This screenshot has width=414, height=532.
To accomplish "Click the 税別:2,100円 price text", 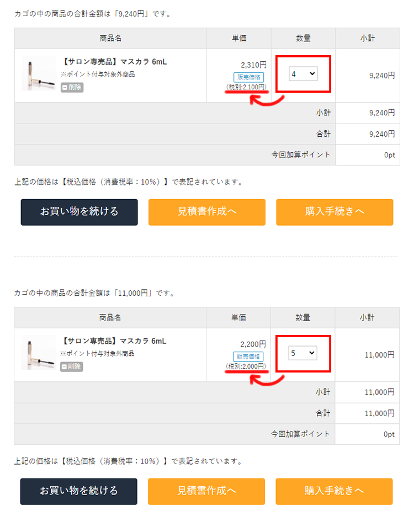I will click(246, 87).
